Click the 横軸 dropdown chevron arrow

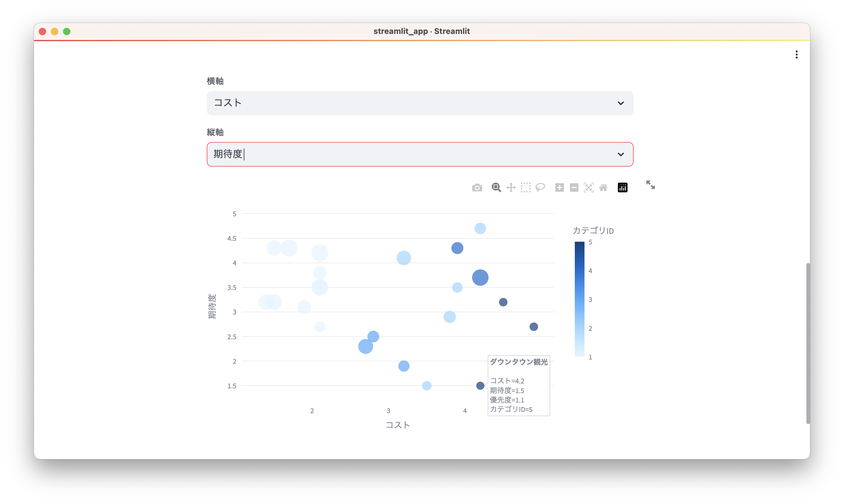tap(621, 103)
